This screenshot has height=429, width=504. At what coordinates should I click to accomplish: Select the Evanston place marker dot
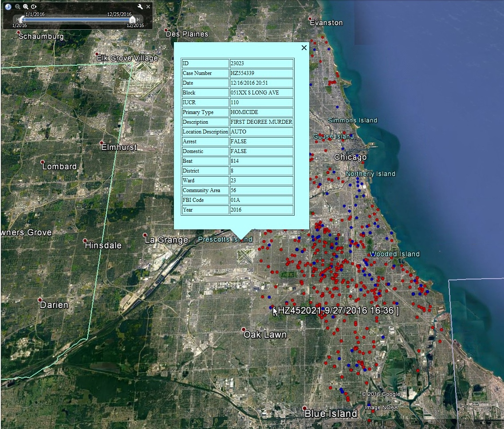click(311, 19)
